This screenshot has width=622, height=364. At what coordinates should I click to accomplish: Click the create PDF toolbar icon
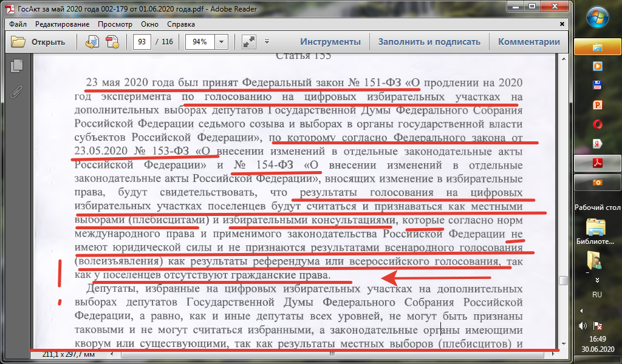point(112,42)
